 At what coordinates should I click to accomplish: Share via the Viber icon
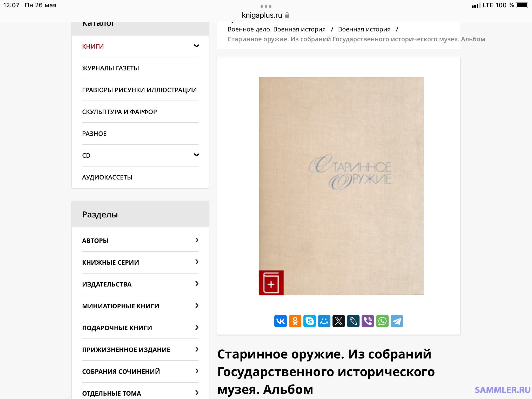coord(368,321)
